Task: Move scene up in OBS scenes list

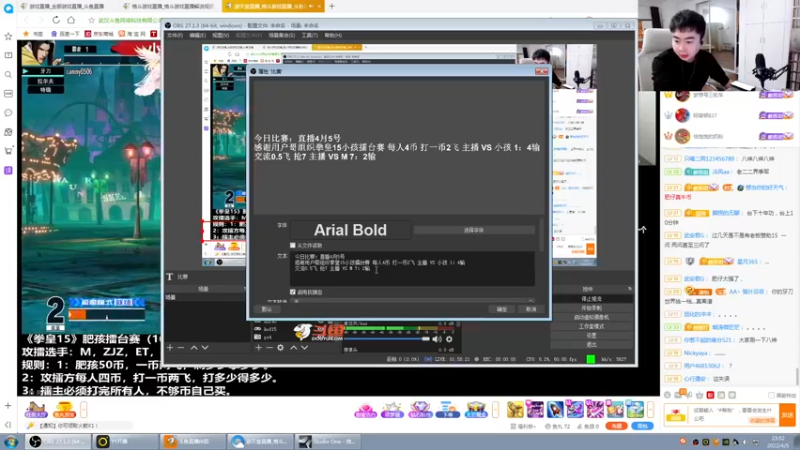Action: (x=194, y=347)
